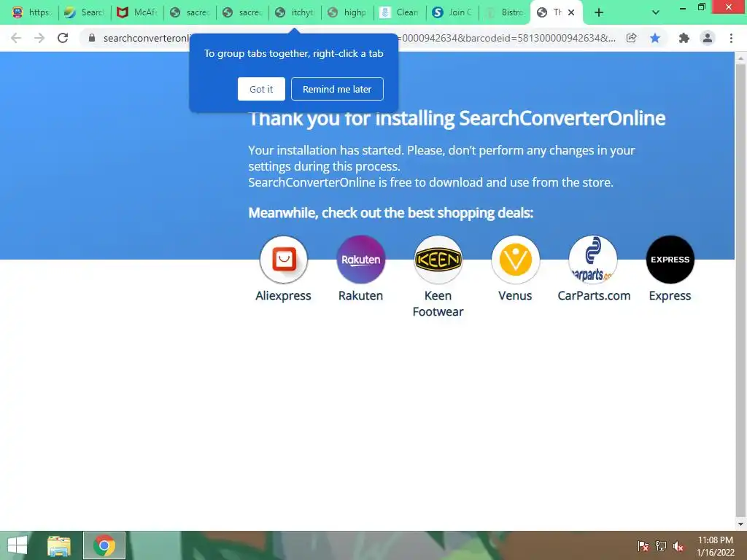Click the Aliexpress shopping icon
Viewport: 747px width, 560px height.
tap(284, 260)
